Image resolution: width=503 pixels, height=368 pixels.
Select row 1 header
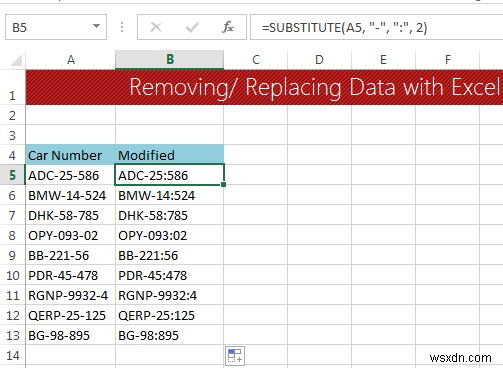tap(13, 87)
